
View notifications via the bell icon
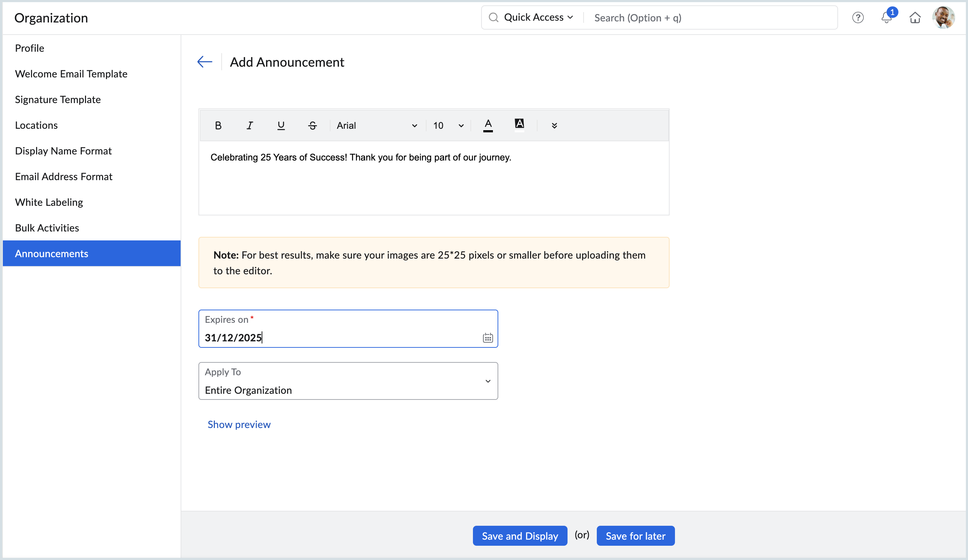[887, 17]
